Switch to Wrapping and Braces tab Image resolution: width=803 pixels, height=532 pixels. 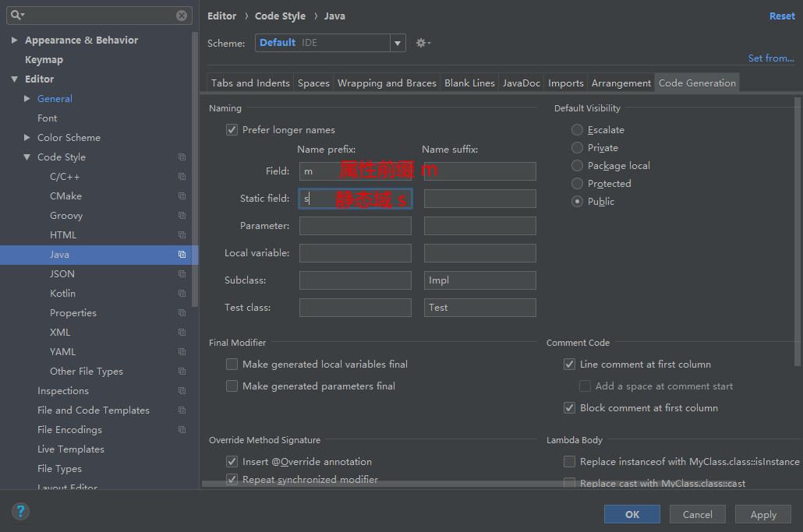387,83
